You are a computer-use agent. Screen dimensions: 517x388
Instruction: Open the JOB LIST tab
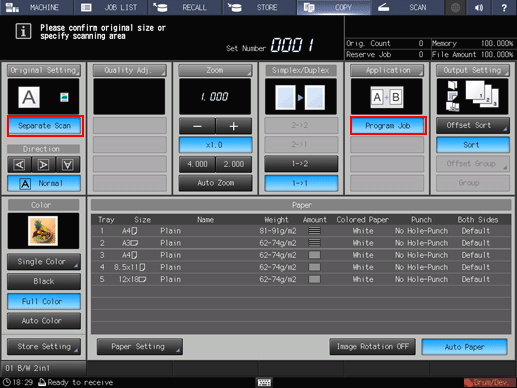point(110,7)
